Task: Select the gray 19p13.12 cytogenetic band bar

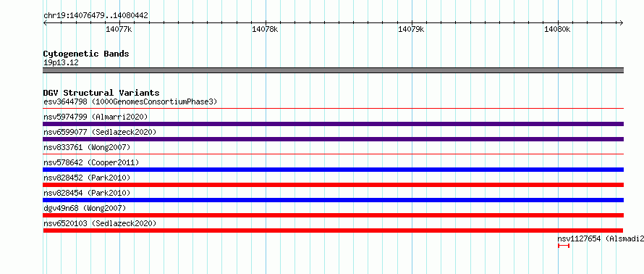Action: click(x=333, y=70)
